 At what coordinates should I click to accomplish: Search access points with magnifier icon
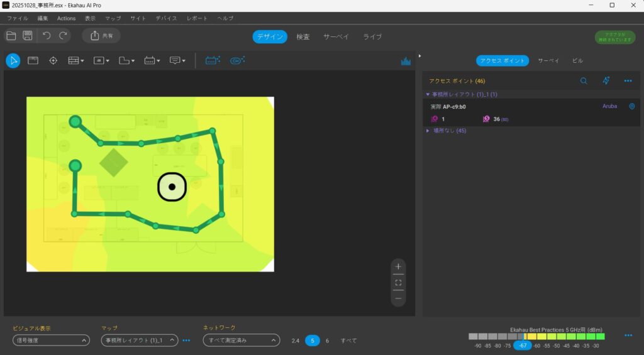coord(584,80)
